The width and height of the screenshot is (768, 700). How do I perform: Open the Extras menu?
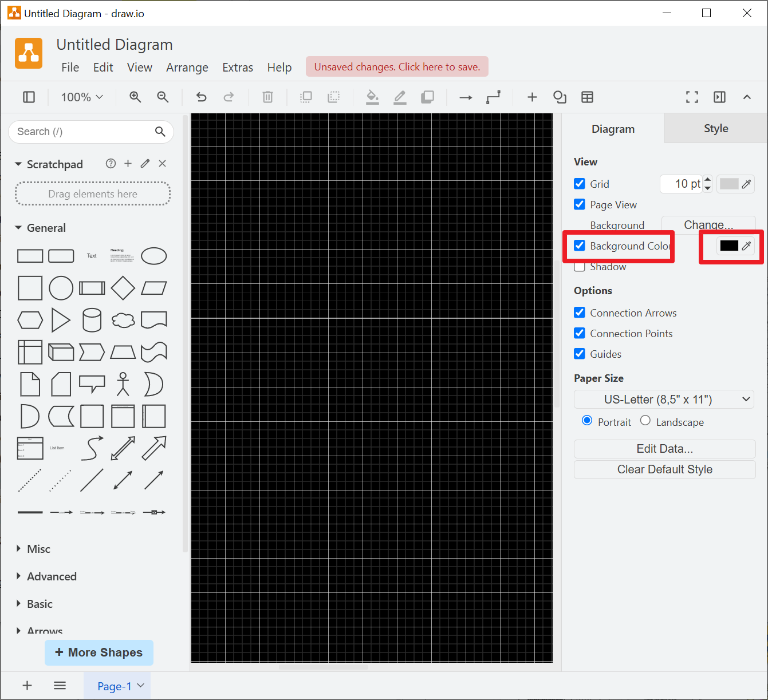pyautogui.click(x=238, y=68)
